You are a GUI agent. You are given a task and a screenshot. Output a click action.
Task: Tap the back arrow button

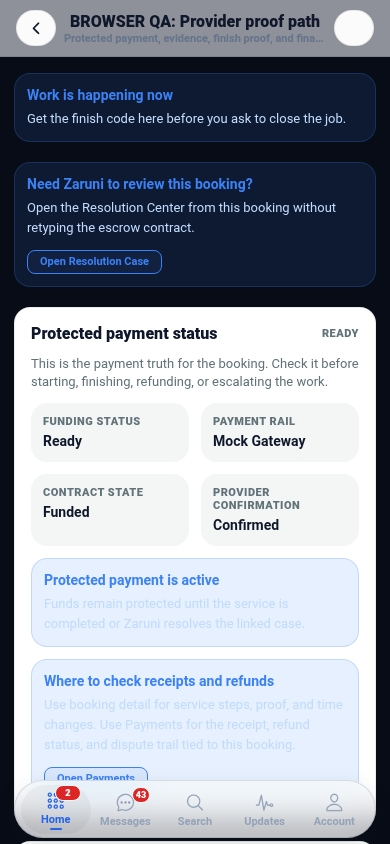[x=36, y=28]
